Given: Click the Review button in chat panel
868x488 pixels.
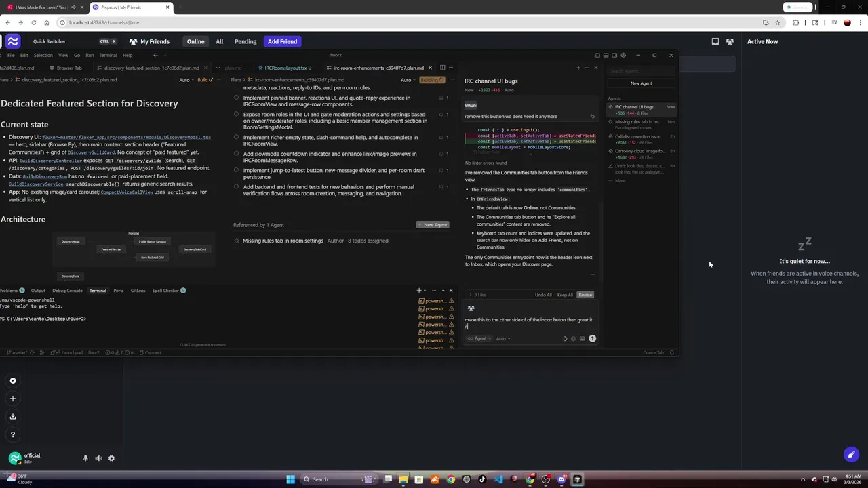Looking at the screenshot, I should click(585, 295).
